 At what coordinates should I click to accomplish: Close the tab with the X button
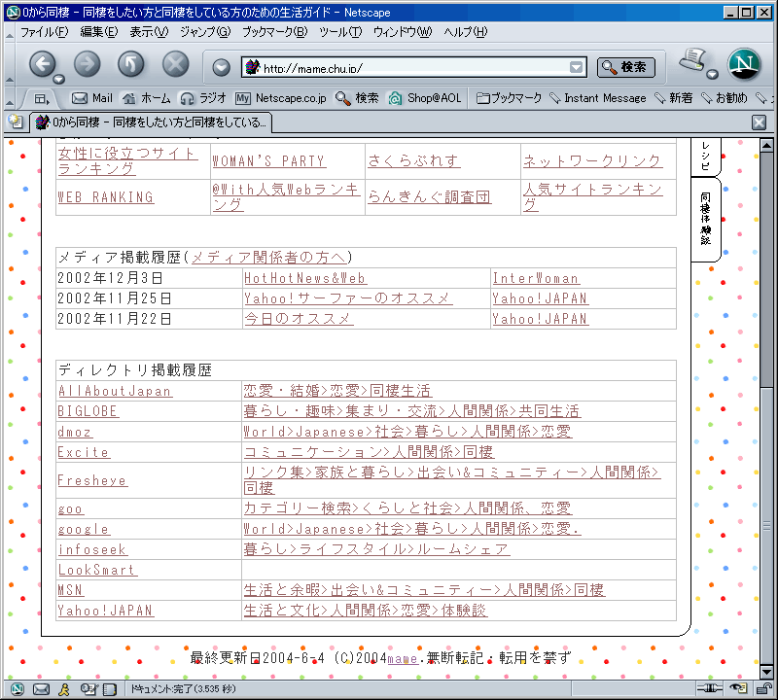click(759, 122)
